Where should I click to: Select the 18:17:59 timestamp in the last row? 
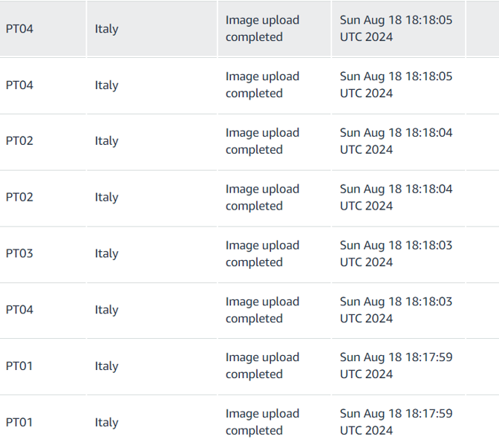click(396, 422)
